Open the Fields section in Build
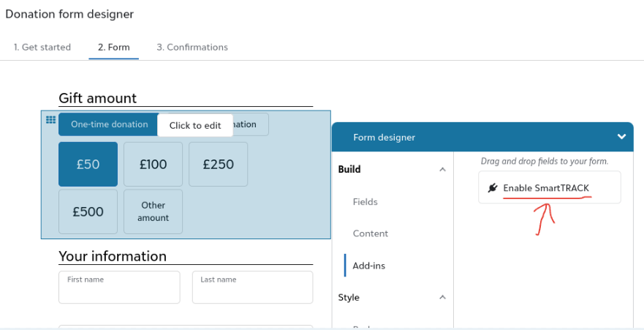The image size is (644, 330). pyautogui.click(x=365, y=202)
